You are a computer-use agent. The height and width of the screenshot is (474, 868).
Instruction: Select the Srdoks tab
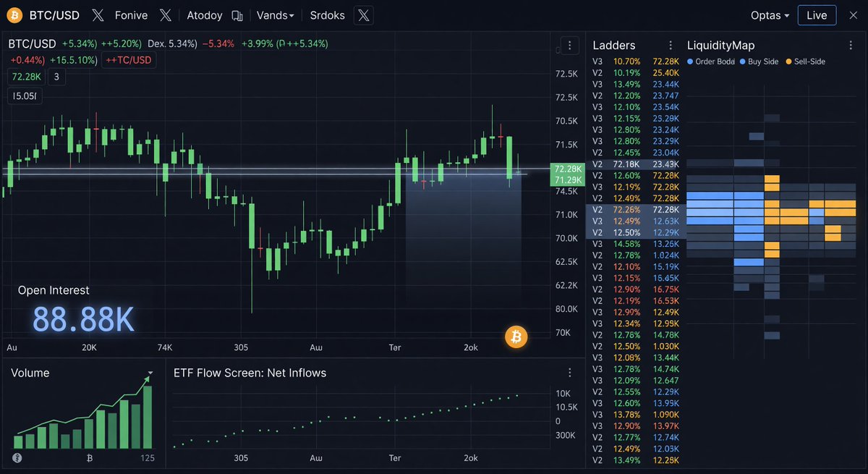tap(327, 15)
